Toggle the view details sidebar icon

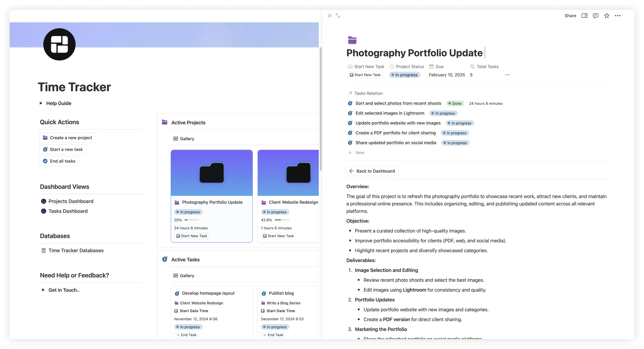pyautogui.click(x=585, y=16)
